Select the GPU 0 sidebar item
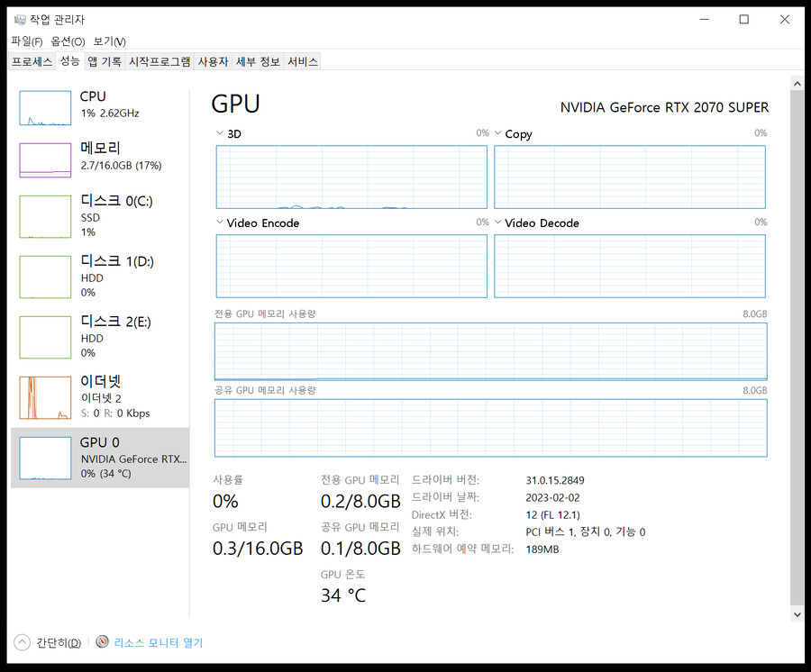The height and width of the screenshot is (672, 811). pos(99,458)
